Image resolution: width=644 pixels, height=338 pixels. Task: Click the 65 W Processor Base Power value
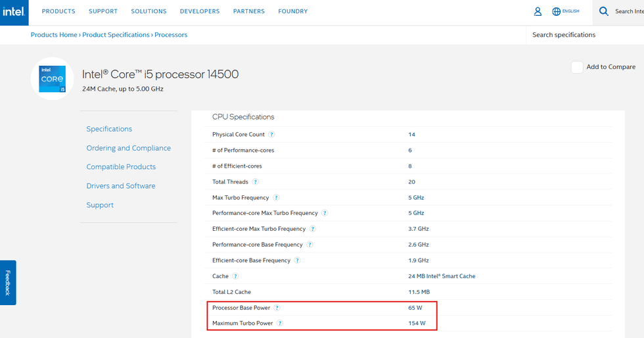[x=415, y=308]
